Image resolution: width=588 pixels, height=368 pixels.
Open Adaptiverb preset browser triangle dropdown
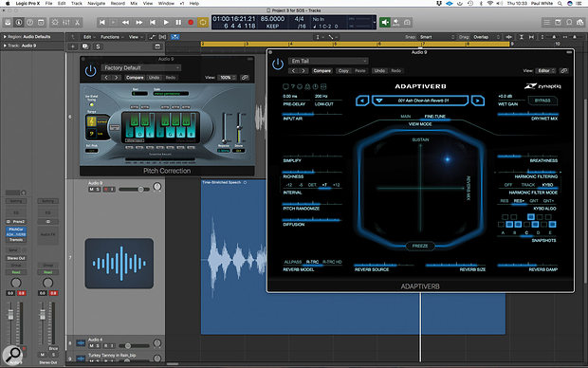[379, 101]
